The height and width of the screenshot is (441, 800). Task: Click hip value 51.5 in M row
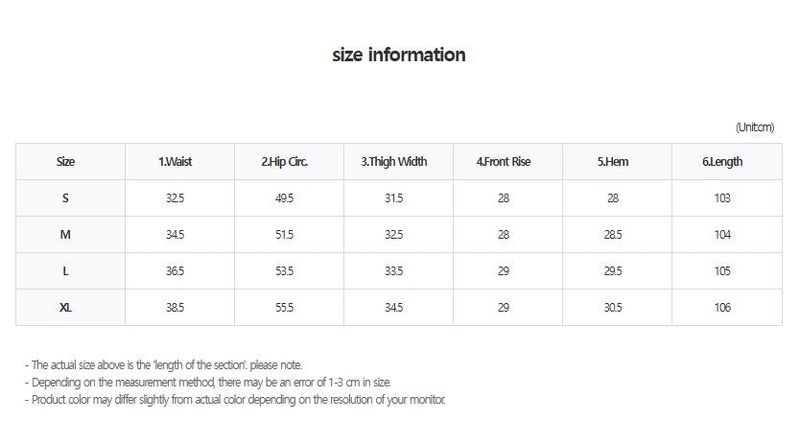coord(284,235)
